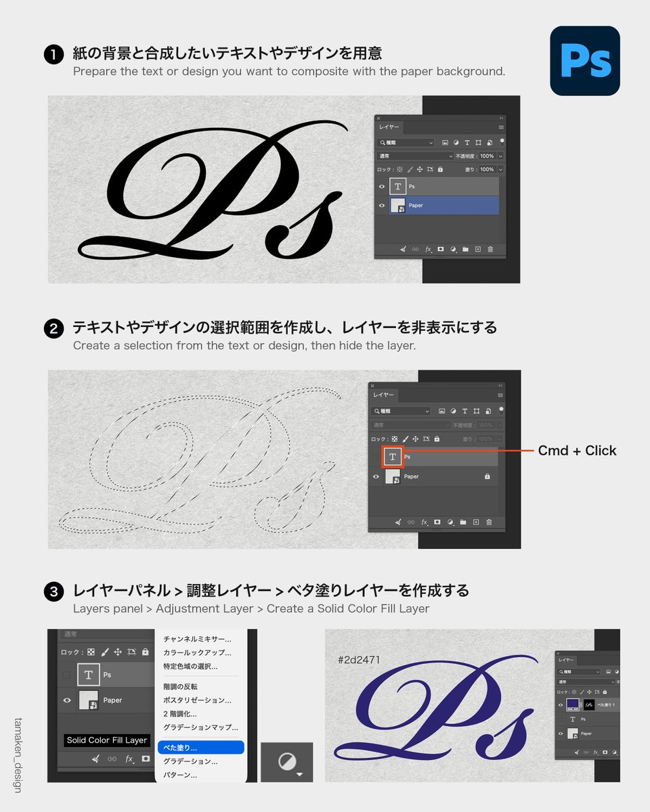Show the hidden Ps layer in step 2 panel
Image resolution: width=650 pixels, height=812 pixels.
[x=375, y=457]
